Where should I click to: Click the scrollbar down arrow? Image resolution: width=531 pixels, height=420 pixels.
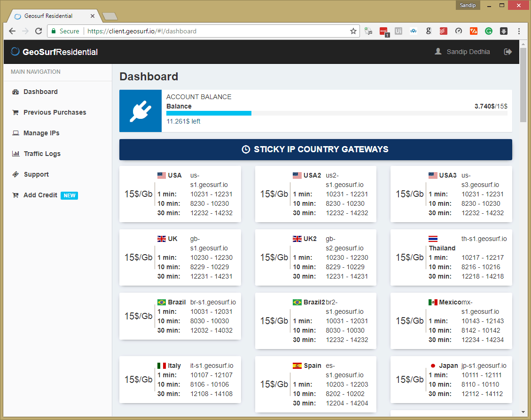click(523, 412)
